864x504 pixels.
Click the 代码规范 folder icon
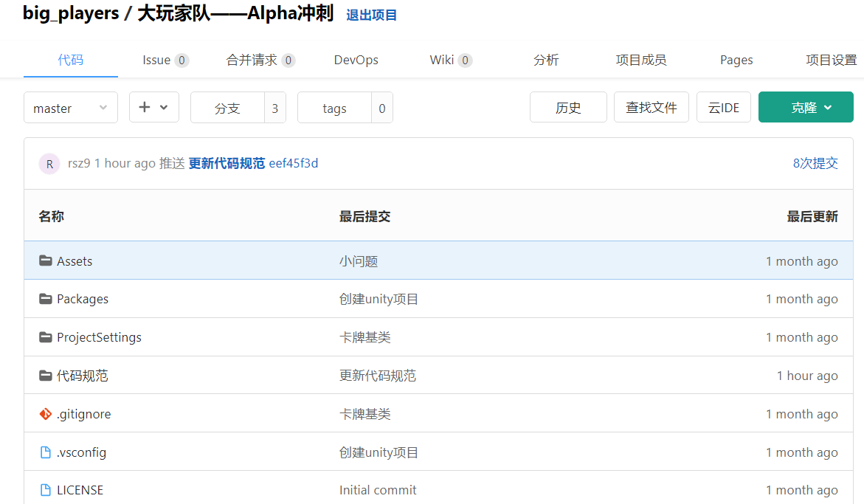click(x=46, y=376)
